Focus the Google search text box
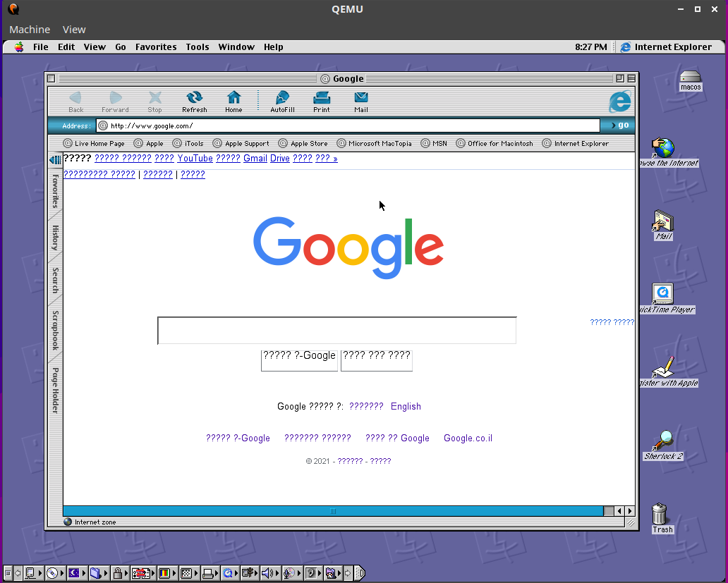 (337, 330)
